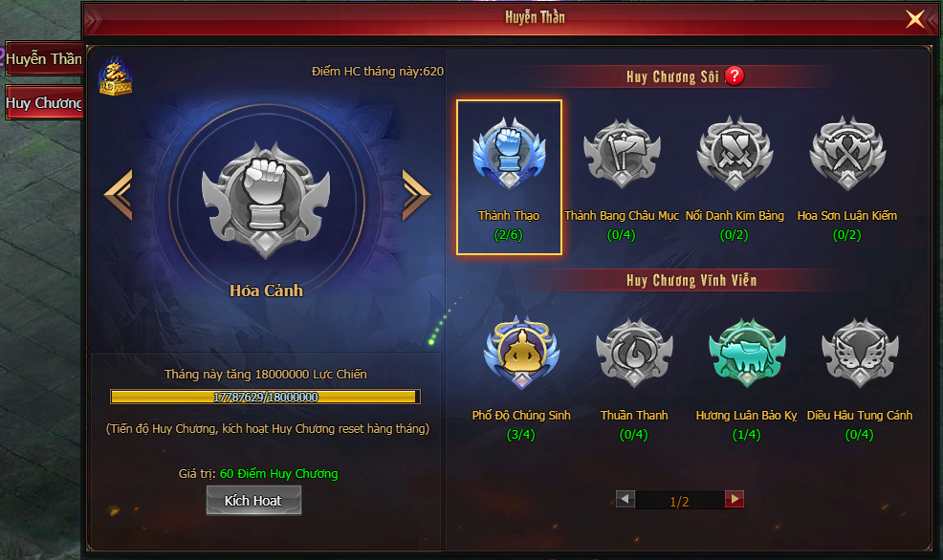Switch to the Huyễn Thần tab
Screen dimensions: 943x560
(x=44, y=59)
